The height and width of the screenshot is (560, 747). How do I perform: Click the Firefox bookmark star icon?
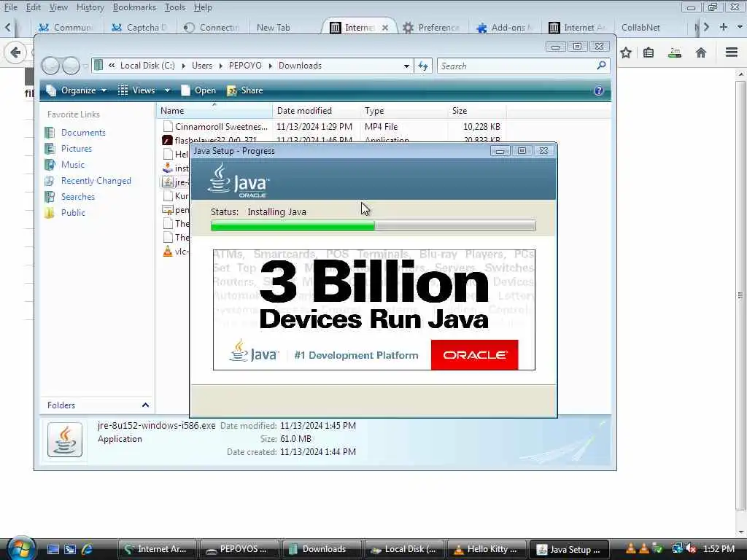(x=626, y=52)
